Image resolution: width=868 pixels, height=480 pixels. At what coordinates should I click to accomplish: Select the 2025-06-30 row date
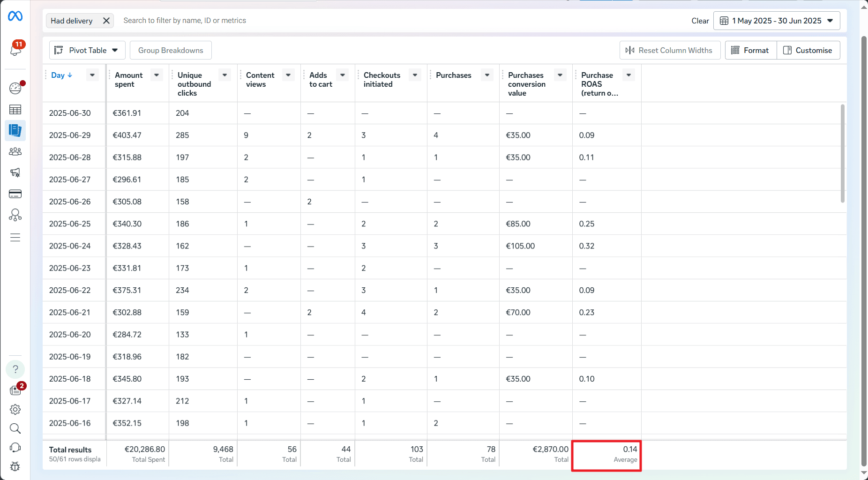[70, 113]
